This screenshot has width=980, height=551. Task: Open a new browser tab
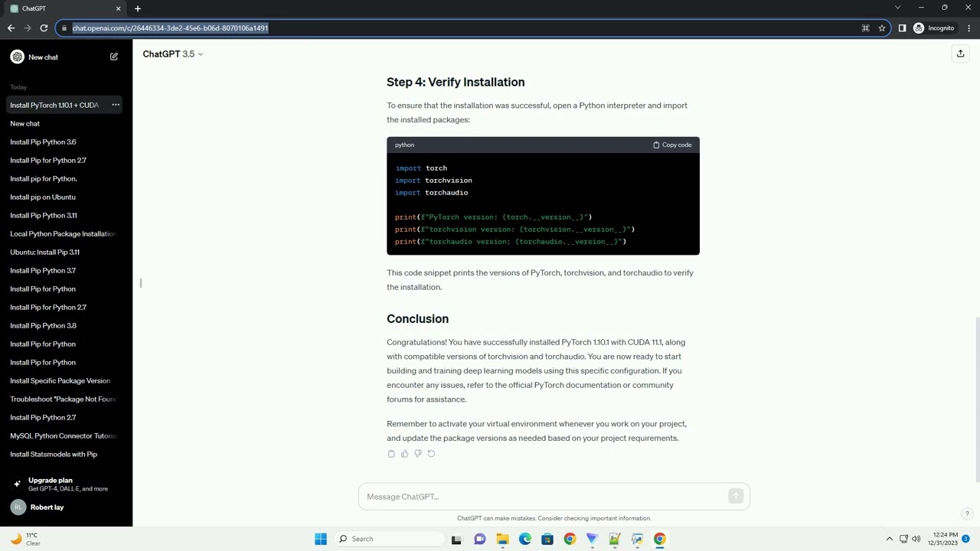(138, 8)
